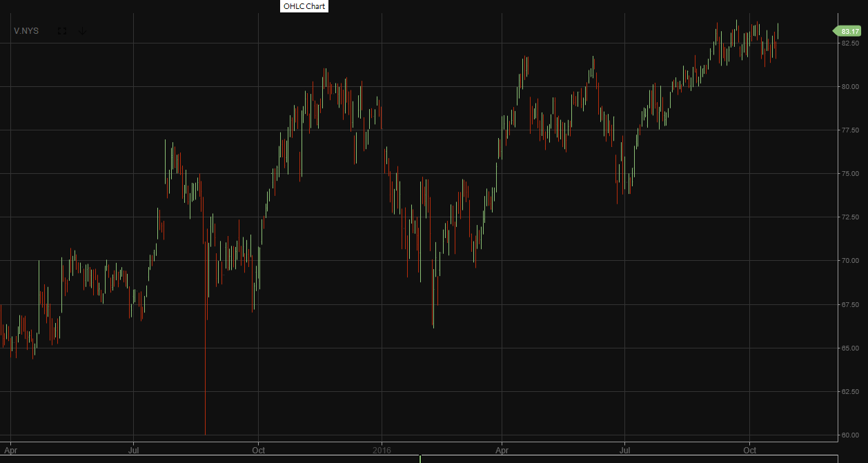Click the 70.00 price axis label
The height and width of the screenshot is (463, 868).
[x=849, y=260]
